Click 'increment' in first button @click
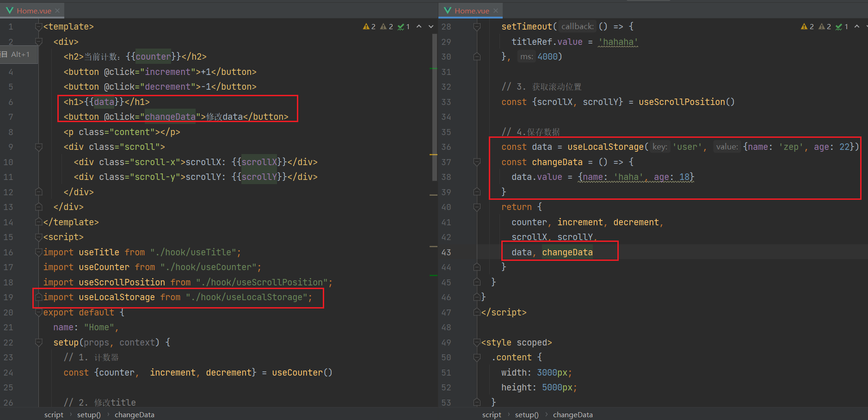Screen dimensions: 868x420 (x=167, y=72)
